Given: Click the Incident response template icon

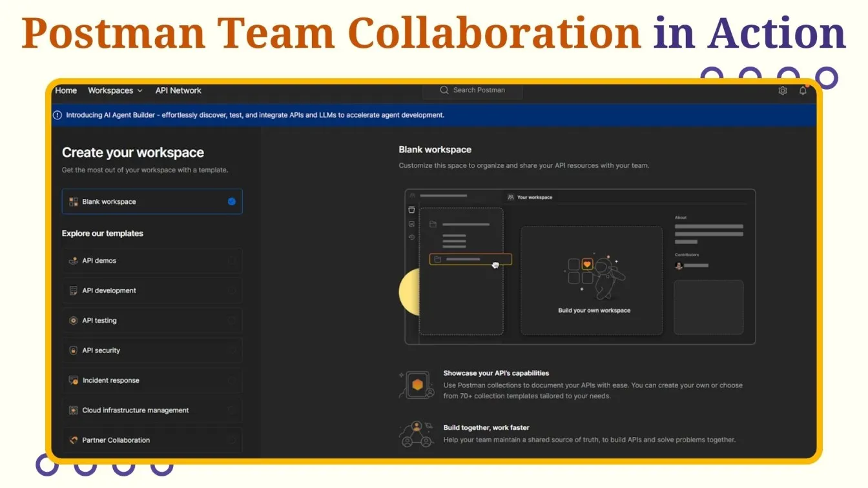Looking at the screenshot, I should point(74,380).
